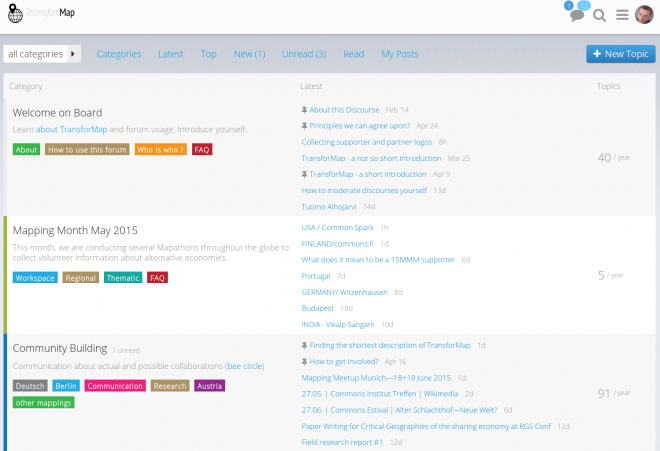
Task: Open the Welcome on Board category
Action: pos(57,113)
